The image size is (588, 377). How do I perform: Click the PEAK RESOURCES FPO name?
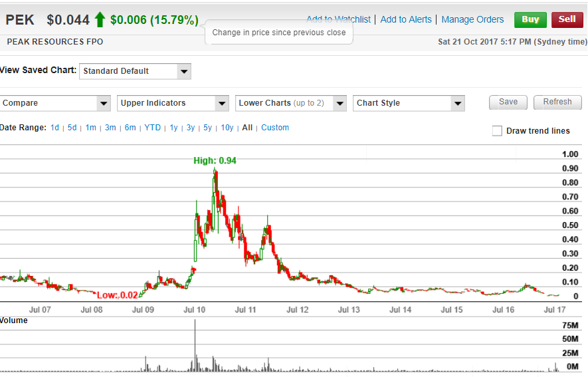pos(54,42)
